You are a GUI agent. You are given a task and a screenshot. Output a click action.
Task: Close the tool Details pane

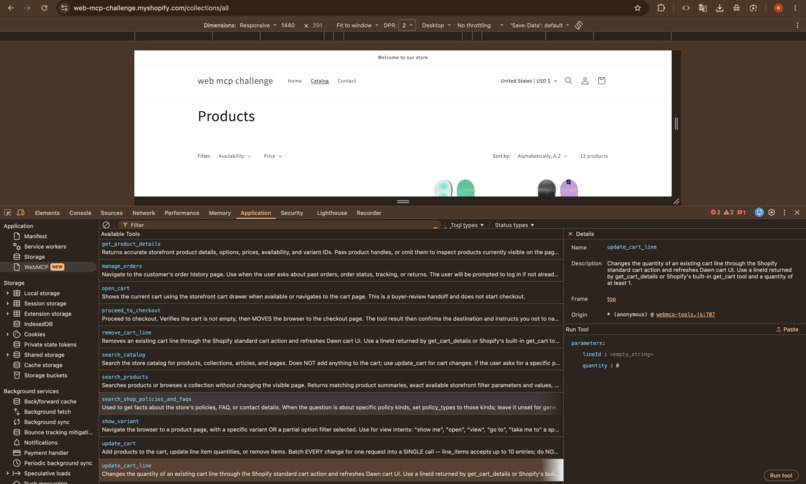(x=570, y=234)
